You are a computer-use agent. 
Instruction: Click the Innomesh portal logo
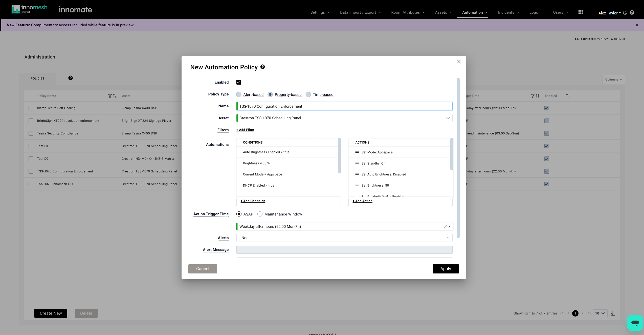tap(29, 9)
